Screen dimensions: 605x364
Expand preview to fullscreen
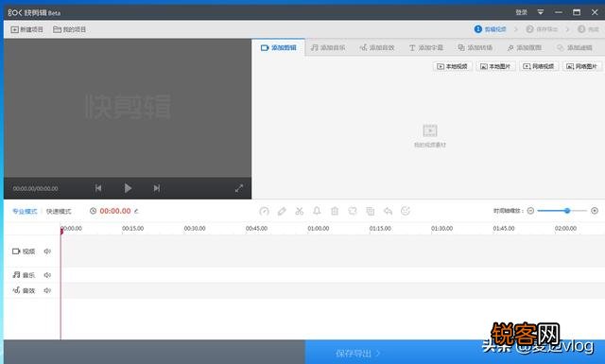(239, 188)
